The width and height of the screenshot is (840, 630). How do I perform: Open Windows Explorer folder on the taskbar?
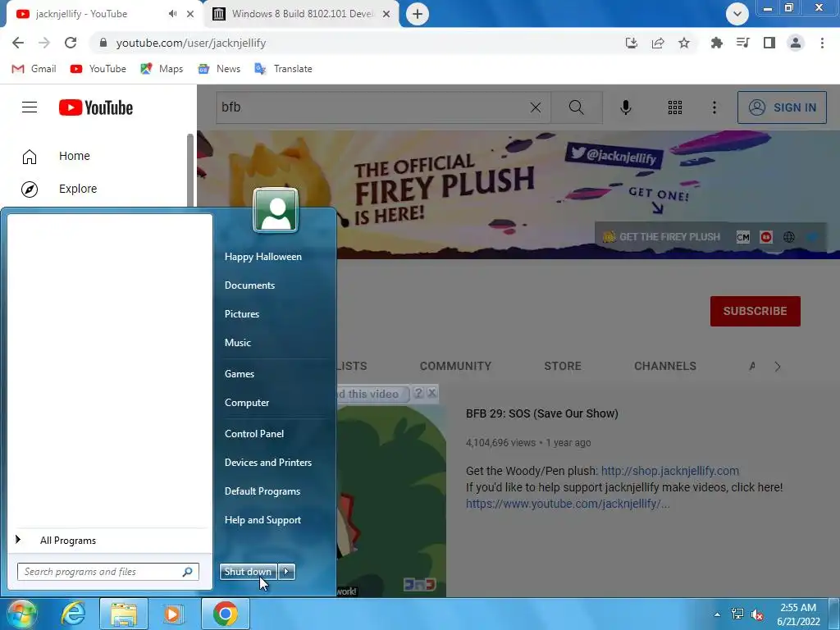[124, 614]
